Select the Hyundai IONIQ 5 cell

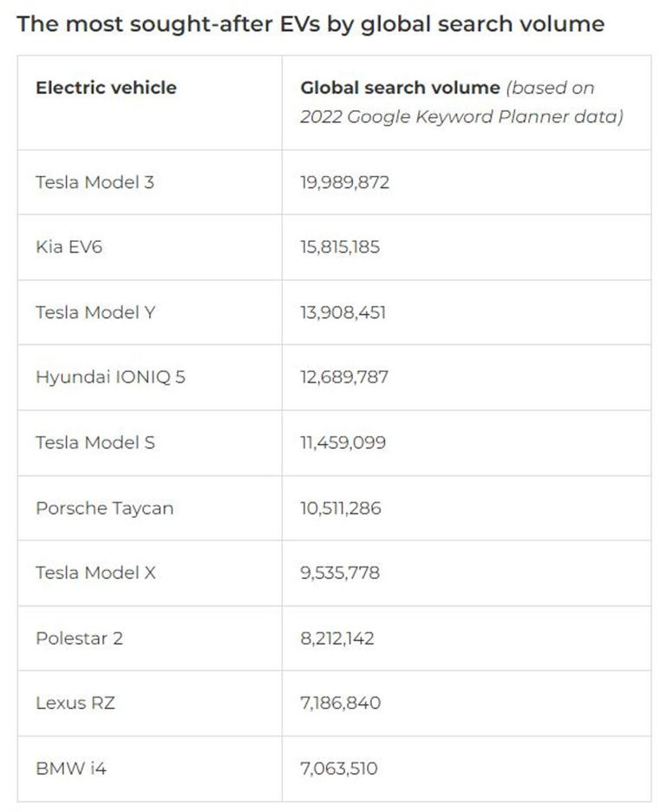point(110,377)
